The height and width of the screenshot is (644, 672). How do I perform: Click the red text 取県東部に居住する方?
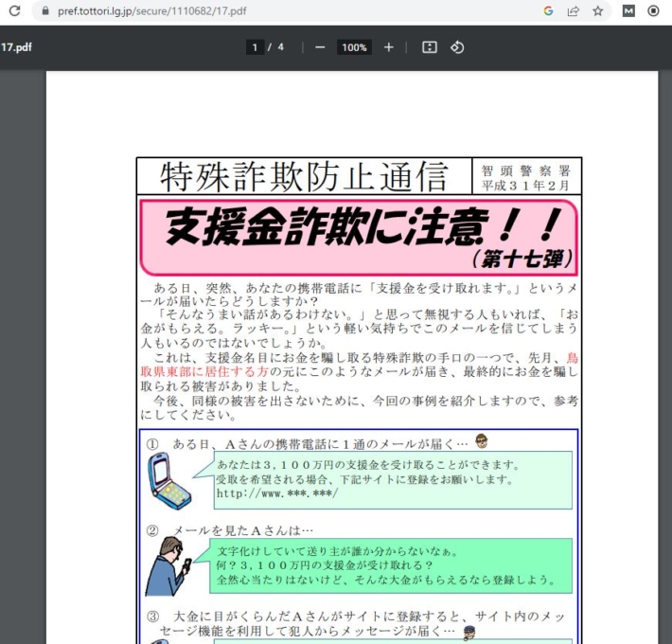click(204, 372)
